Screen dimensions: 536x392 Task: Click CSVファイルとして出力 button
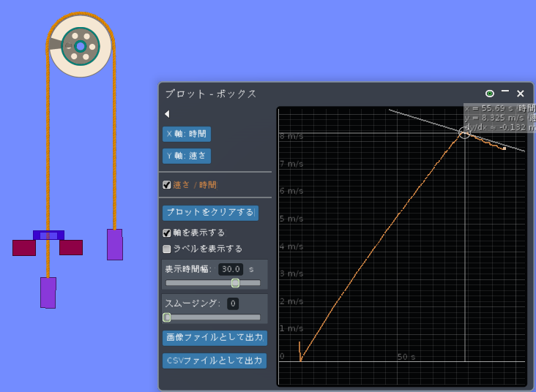[215, 361]
